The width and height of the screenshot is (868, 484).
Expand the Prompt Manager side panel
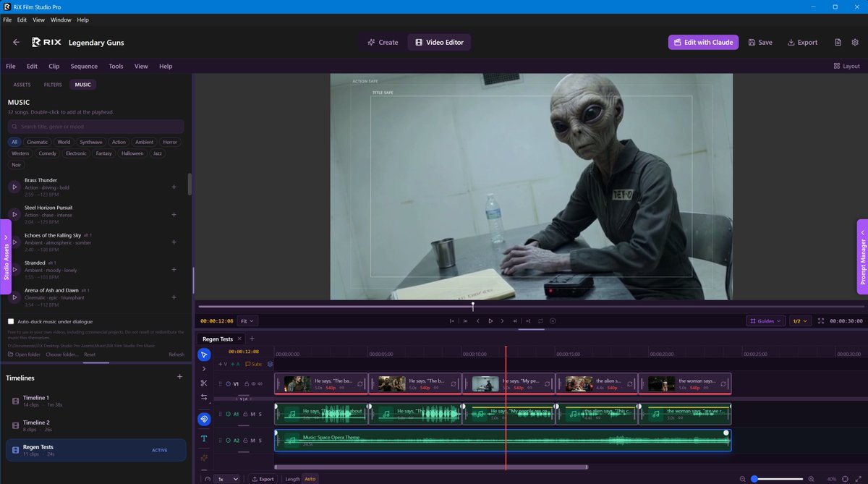pos(862,257)
